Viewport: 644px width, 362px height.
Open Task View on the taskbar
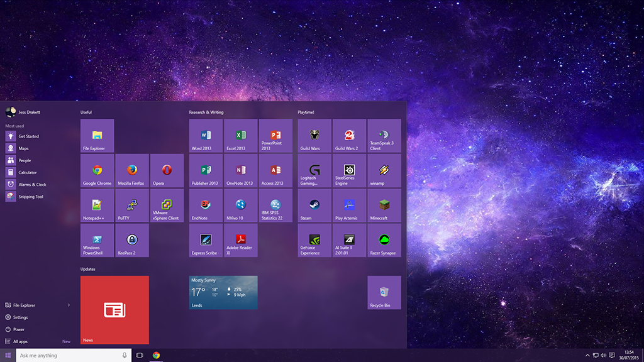[140, 356]
